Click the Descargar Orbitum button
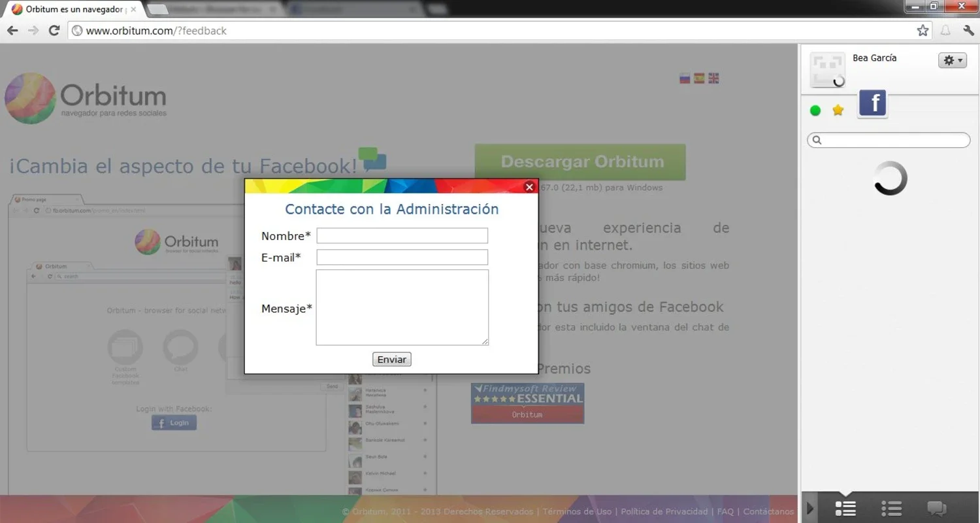Image resolution: width=980 pixels, height=523 pixels. pyautogui.click(x=580, y=161)
